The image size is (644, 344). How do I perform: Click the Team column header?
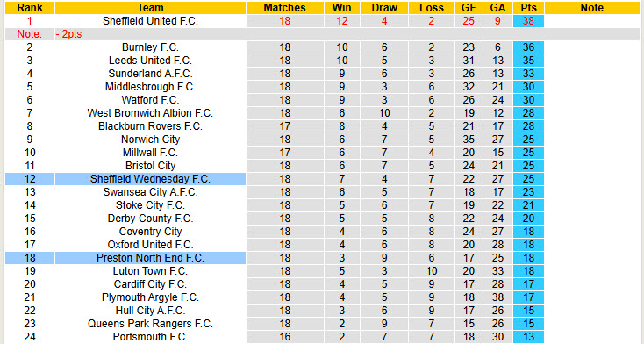pos(150,8)
